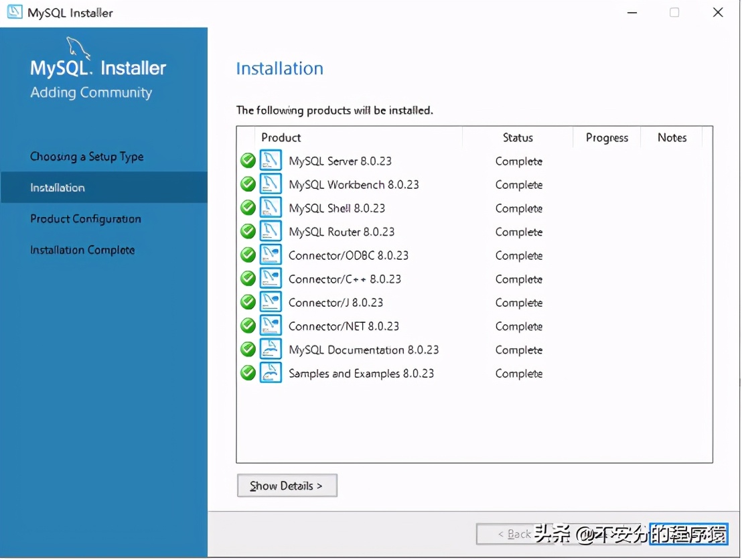
Task: Click the green check icon for MySQL Router 8.0.23
Action: click(x=248, y=232)
